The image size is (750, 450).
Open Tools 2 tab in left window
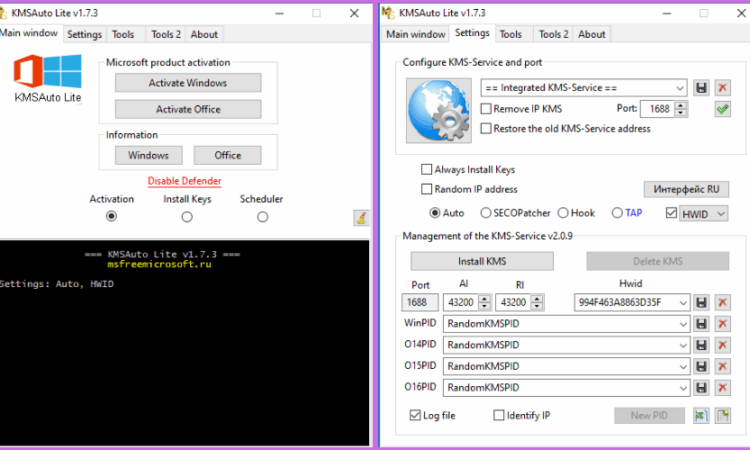pyautogui.click(x=166, y=34)
